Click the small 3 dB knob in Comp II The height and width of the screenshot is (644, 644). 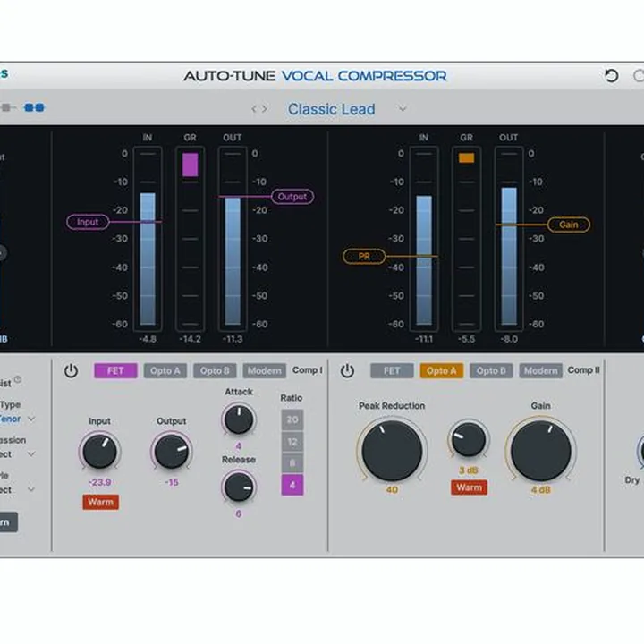tap(469, 439)
